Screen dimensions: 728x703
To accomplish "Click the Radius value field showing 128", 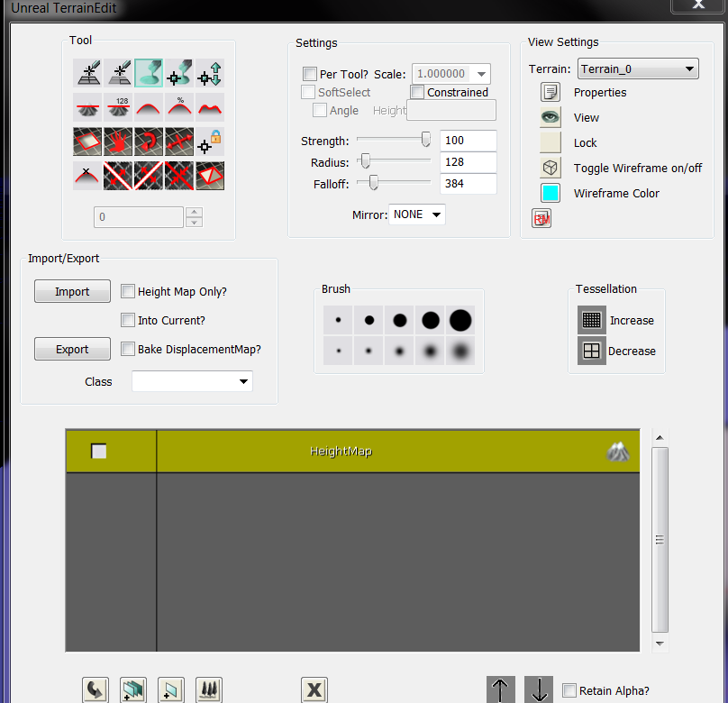I will 468,162.
